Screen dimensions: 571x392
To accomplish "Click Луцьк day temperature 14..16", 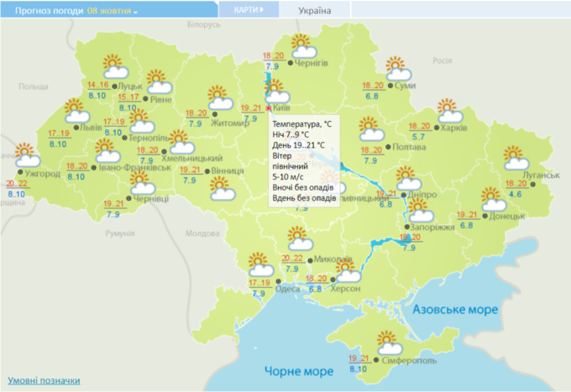I will [x=98, y=85].
